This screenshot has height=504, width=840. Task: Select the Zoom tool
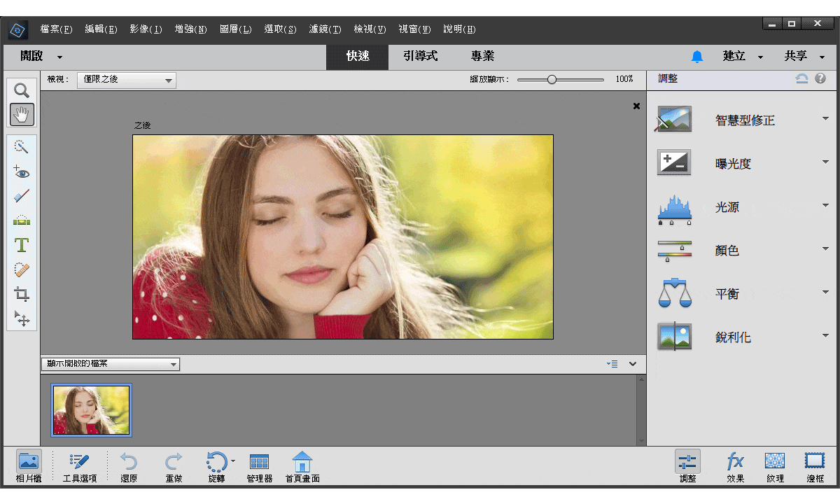coord(21,90)
